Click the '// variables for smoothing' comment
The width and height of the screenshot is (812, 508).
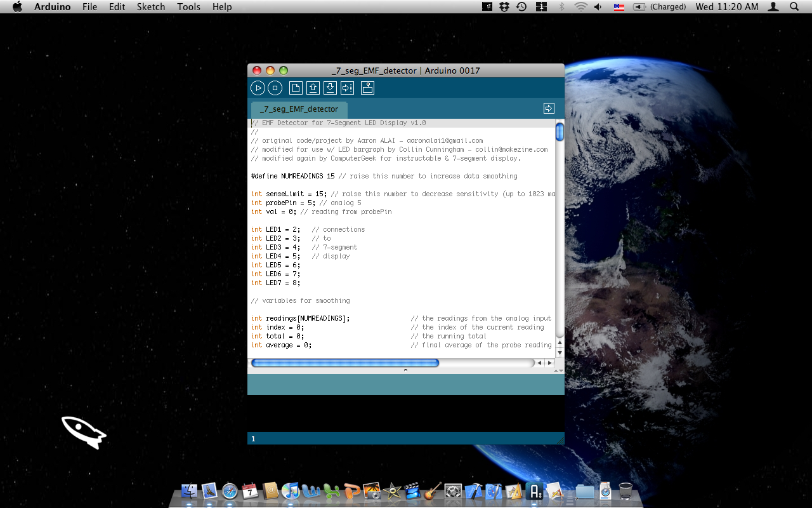[301, 300]
